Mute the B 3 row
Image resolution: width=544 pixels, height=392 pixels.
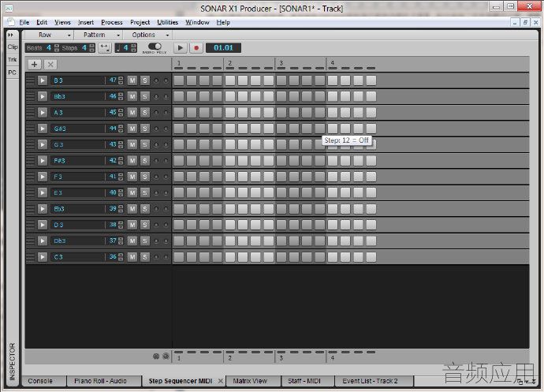(132, 80)
